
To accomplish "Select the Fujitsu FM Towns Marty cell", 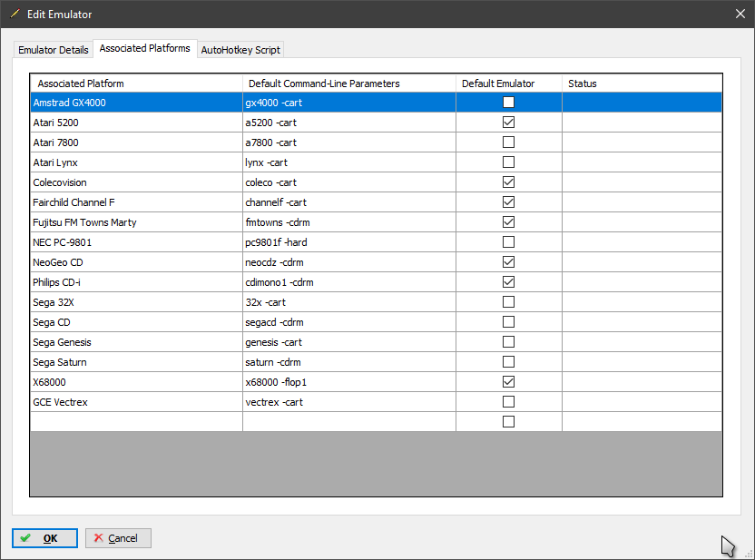I will click(x=136, y=222).
